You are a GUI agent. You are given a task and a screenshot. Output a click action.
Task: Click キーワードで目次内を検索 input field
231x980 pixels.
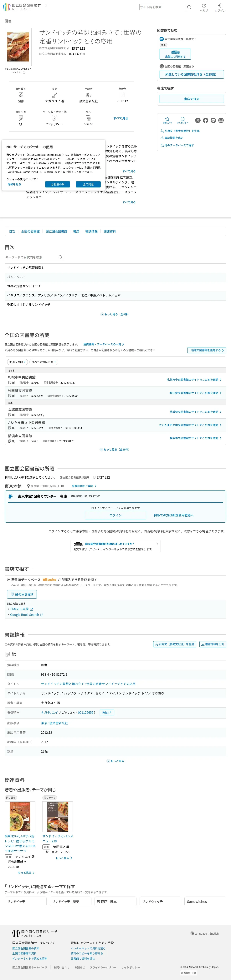pyautogui.click(x=31, y=257)
